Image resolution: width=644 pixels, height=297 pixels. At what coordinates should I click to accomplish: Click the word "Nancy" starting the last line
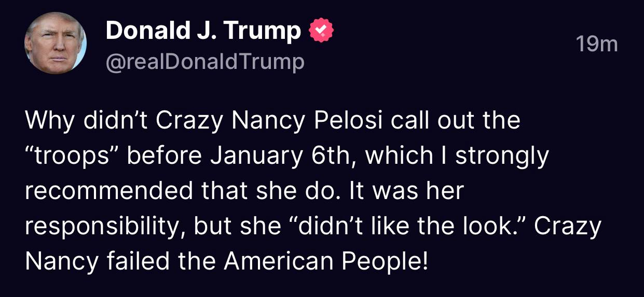61,262
